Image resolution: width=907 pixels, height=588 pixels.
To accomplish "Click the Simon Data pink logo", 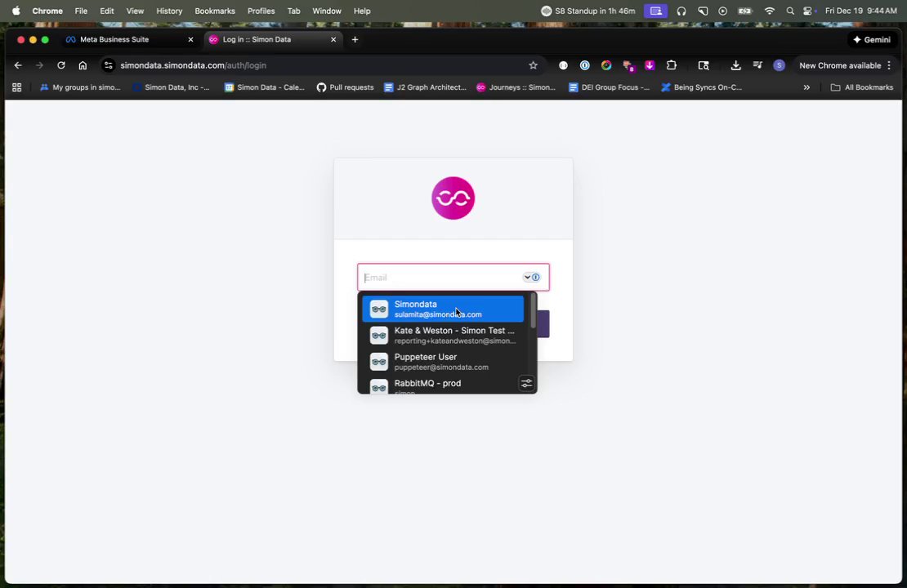I will (x=453, y=198).
